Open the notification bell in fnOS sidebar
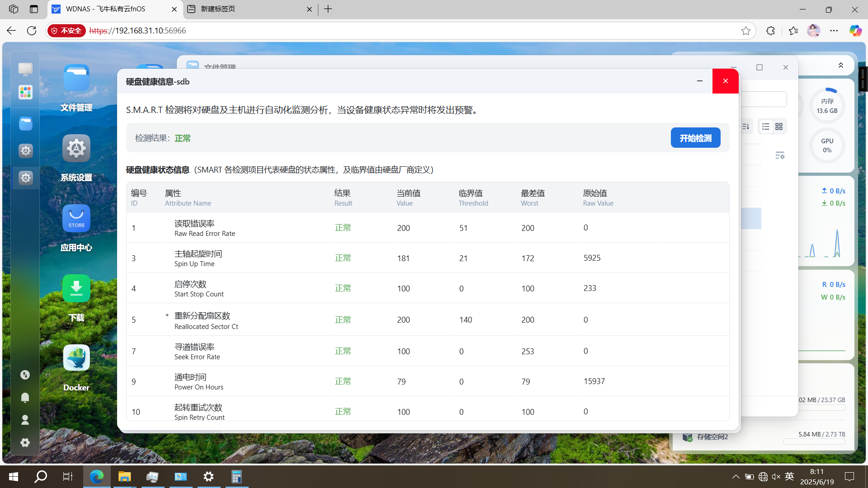The height and width of the screenshot is (488, 868). pos(25,397)
